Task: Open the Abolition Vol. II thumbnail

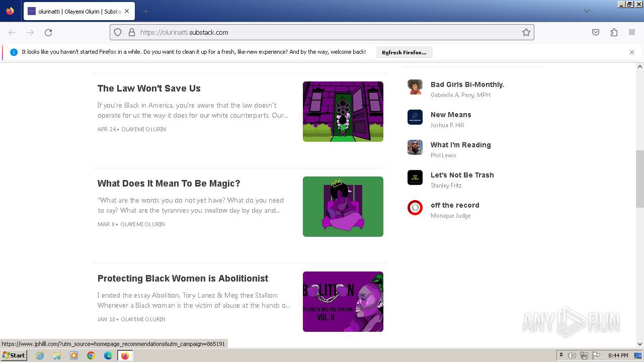Action: click(x=343, y=302)
